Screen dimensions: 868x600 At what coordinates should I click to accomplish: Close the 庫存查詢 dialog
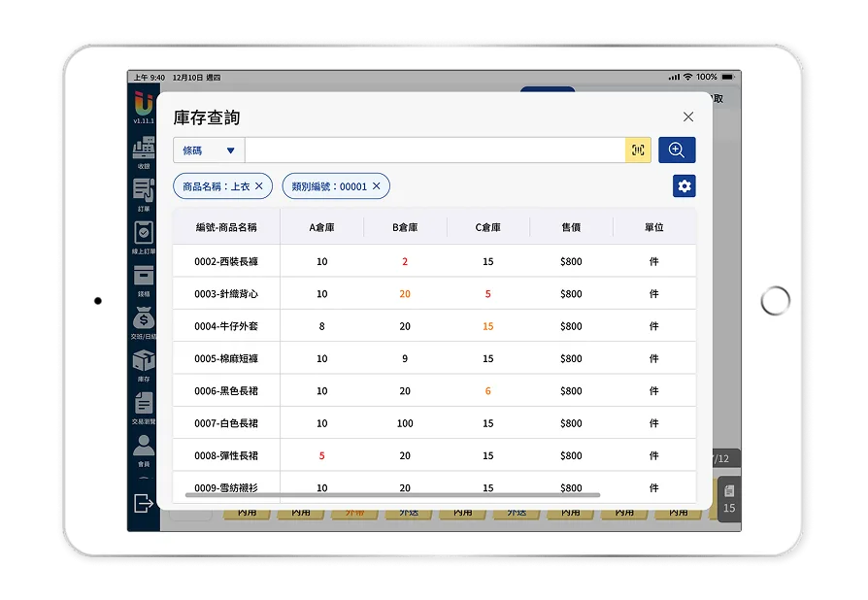(x=688, y=117)
